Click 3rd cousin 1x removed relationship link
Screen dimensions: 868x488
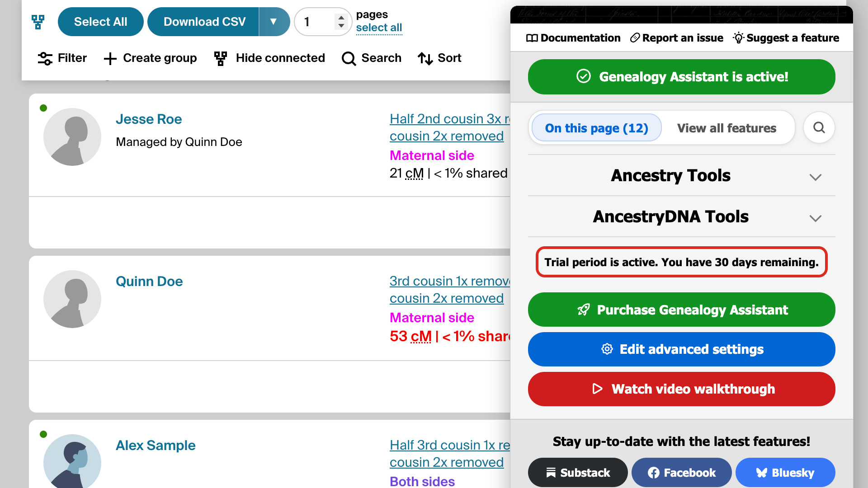pos(450,290)
